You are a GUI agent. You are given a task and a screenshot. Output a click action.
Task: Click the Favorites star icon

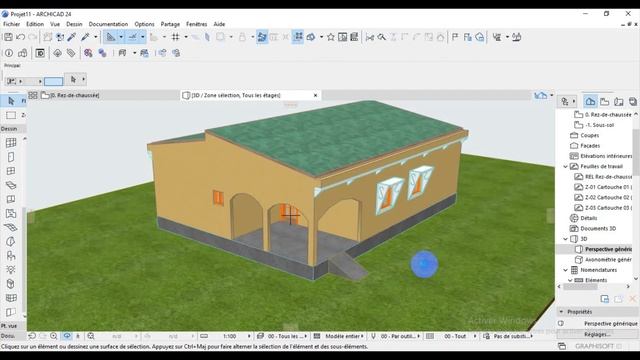pos(331,37)
